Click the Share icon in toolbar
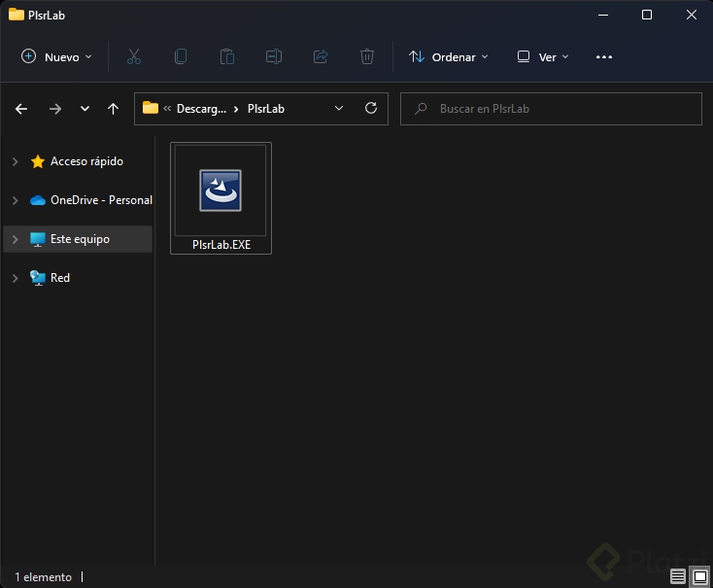713x588 pixels. 321,57
